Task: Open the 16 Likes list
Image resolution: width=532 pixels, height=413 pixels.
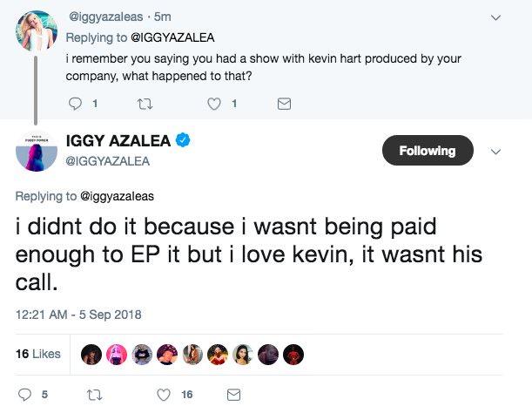Action: click(38, 354)
